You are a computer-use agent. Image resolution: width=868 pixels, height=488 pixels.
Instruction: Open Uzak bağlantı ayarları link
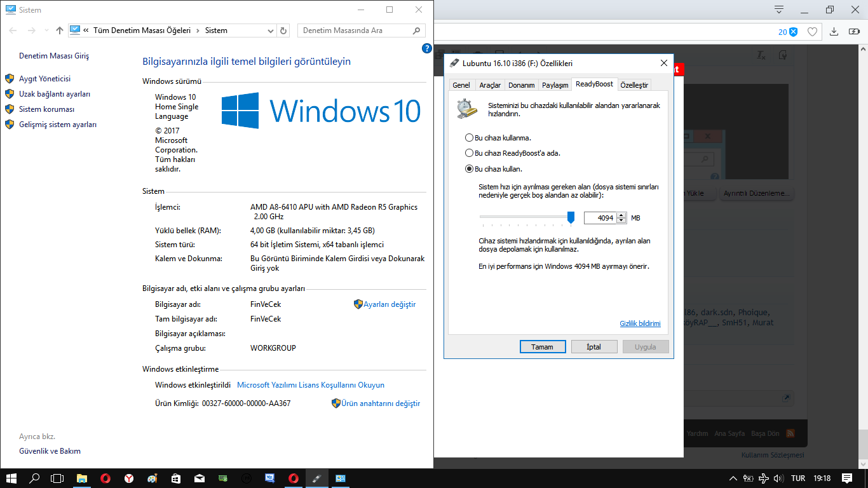tap(55, 94)
